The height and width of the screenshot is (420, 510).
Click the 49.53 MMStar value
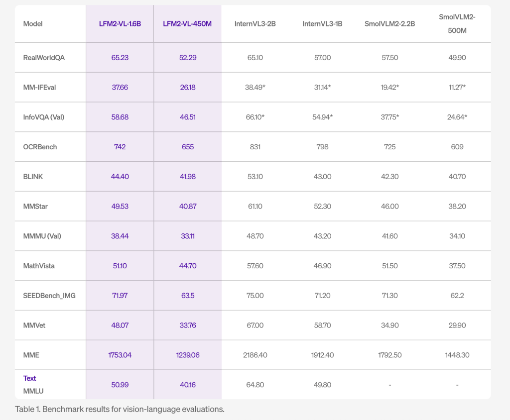click(120, 207)
